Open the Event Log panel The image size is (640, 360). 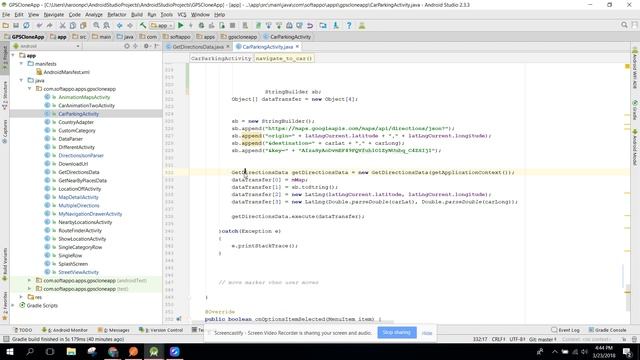[566, 330]
